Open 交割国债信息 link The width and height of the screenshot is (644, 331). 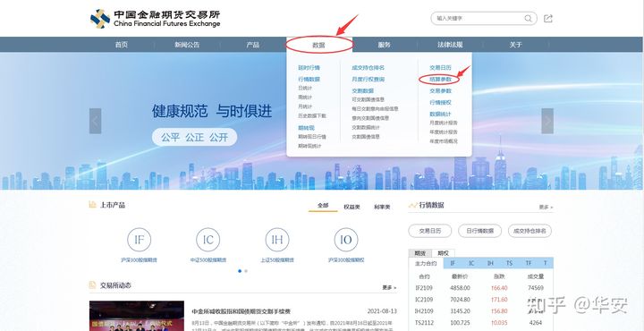pos(366,137)
